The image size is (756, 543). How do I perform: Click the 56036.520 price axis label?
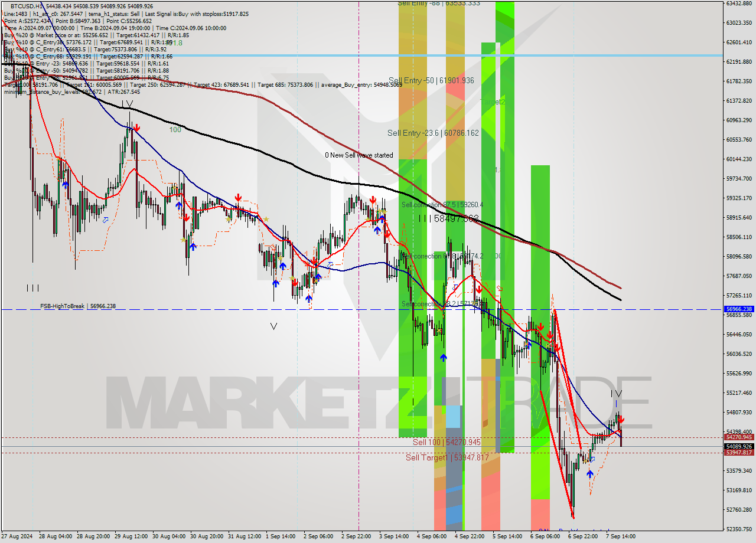point(739,354)
